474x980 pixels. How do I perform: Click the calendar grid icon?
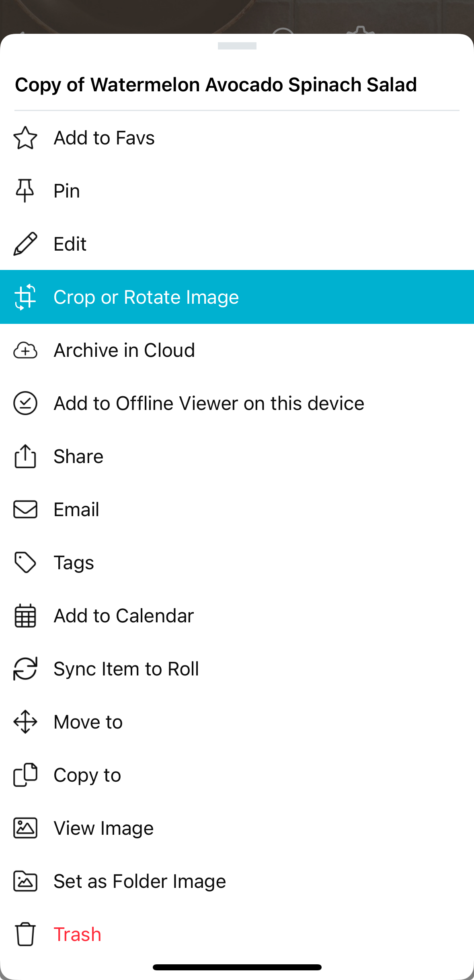25,616
